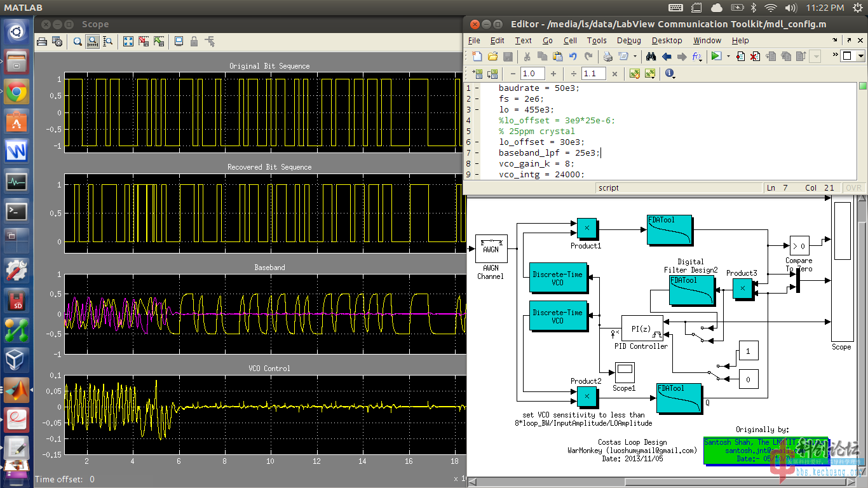Click the Clear all breakpoints icon

point(755,57)
